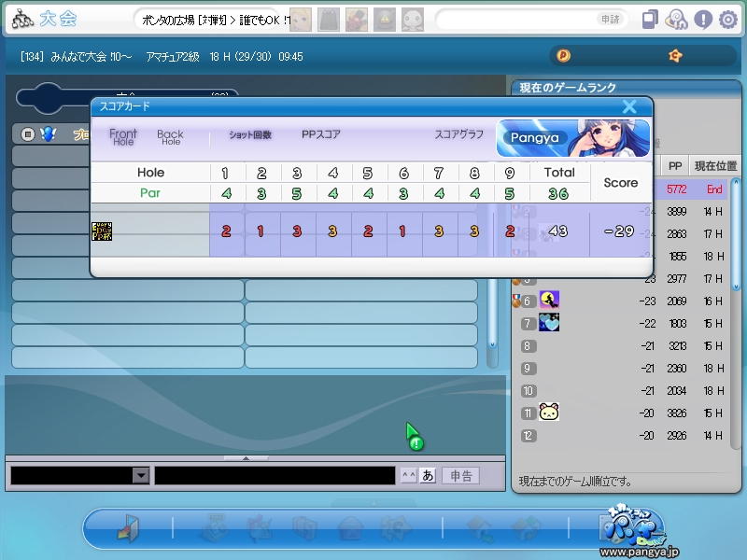Click the faded star badge icon in bottom bar
The height and width of the screenshot is (560, 747).
click(395, 528)
